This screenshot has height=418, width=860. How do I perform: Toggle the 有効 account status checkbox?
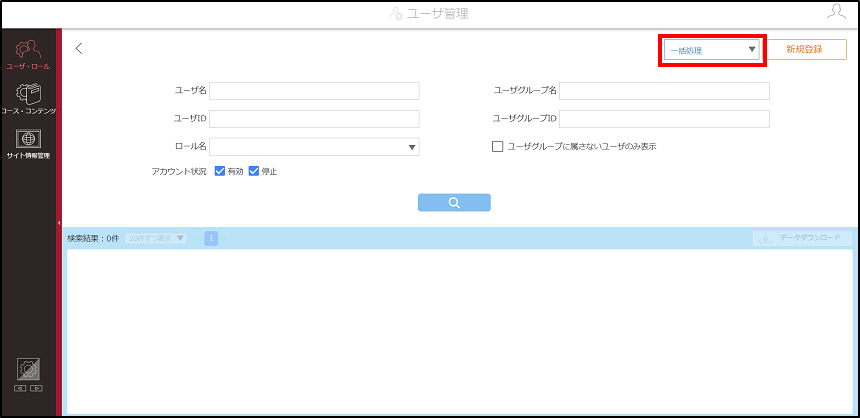(x=220, y=171)
